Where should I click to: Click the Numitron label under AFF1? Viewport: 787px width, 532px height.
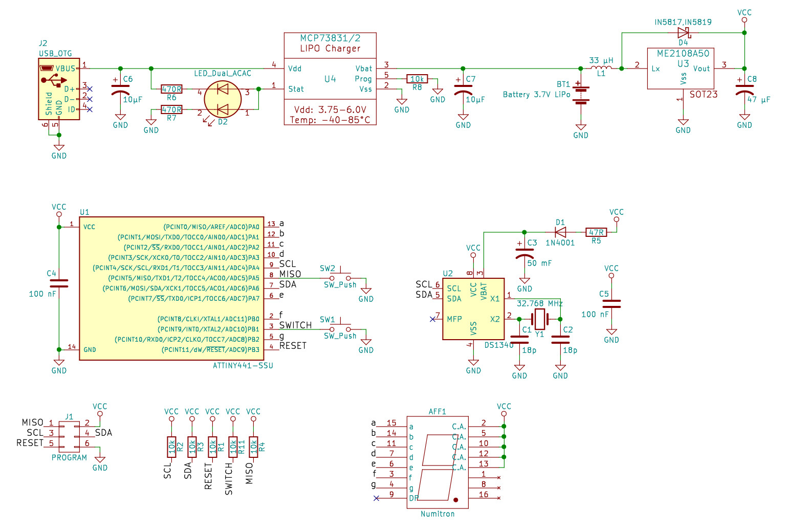pos(437,514)
